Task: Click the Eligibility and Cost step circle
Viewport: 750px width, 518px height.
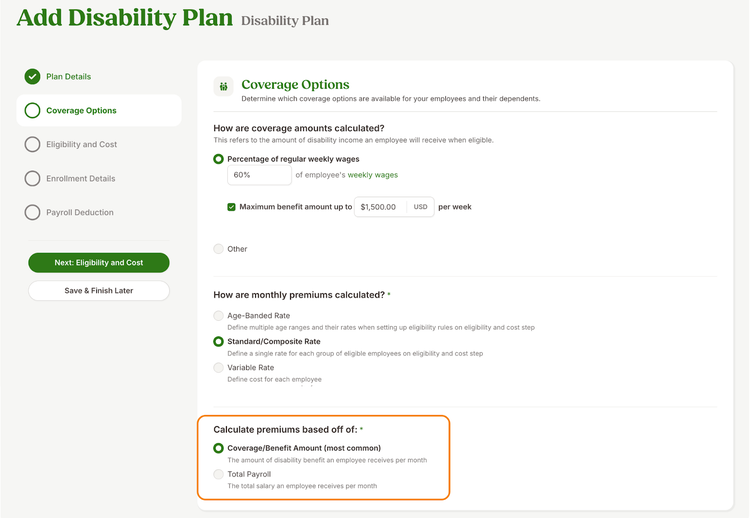Action: click(33, 144)
